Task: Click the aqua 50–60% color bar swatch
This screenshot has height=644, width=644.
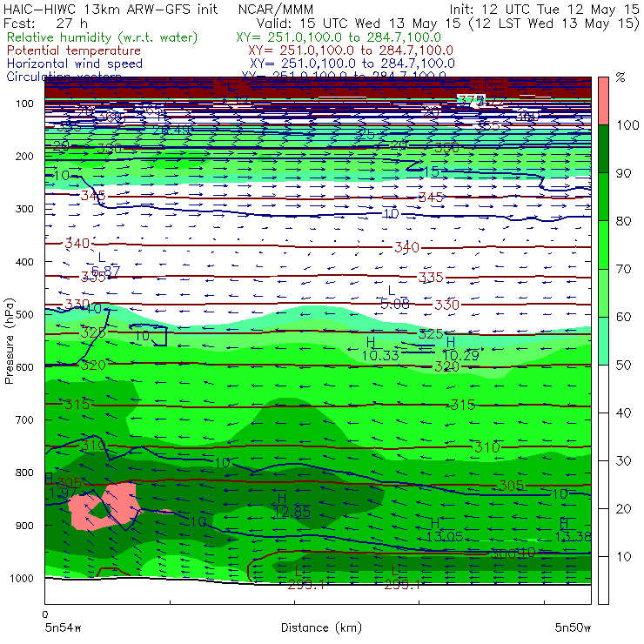Action: point(603,340)
